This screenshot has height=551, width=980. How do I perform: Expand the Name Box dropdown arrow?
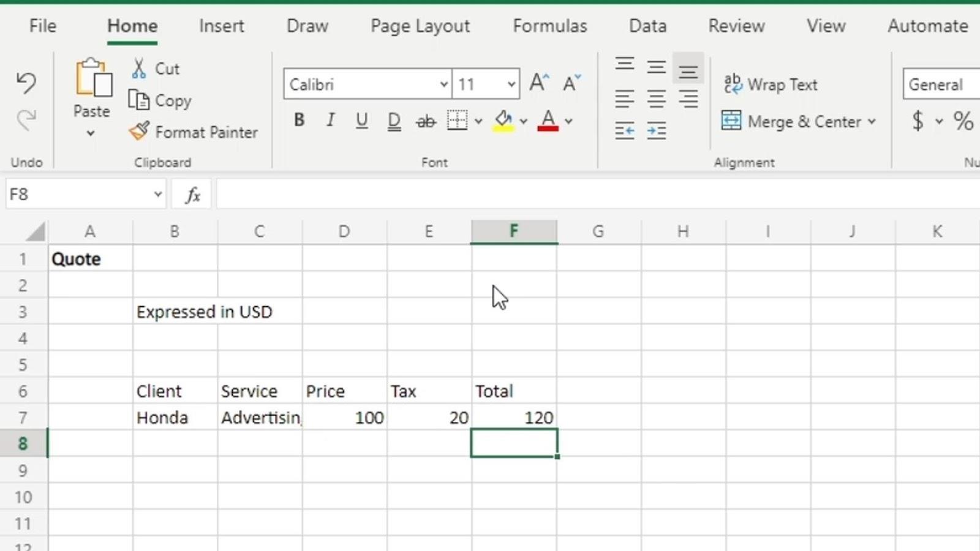[157, 194]
